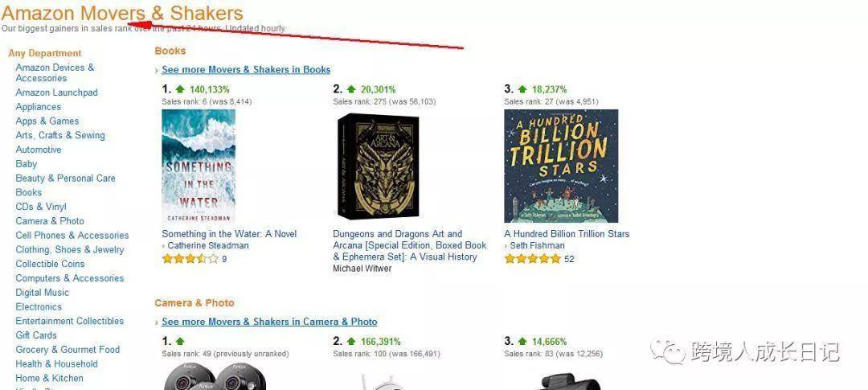
Task: Open Clothing, Shoes & Jewelry department
Action: tap(70, 250)
